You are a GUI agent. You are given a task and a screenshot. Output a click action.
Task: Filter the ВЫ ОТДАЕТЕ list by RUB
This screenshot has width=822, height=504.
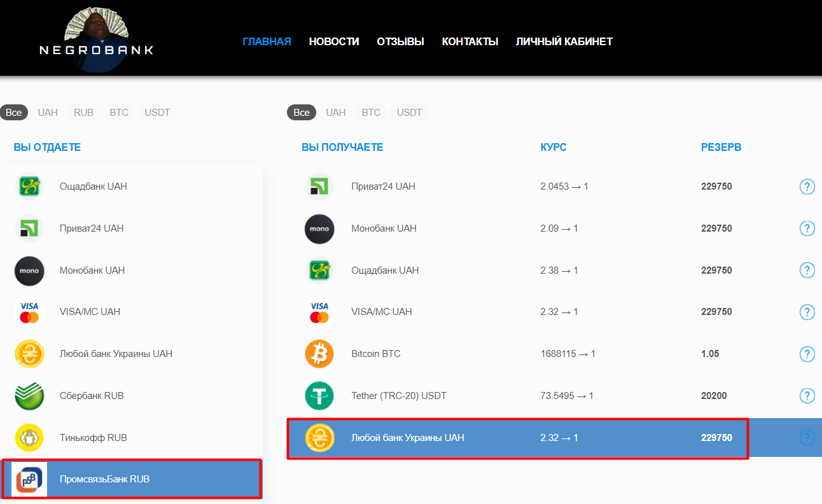(x=83, y=113)
